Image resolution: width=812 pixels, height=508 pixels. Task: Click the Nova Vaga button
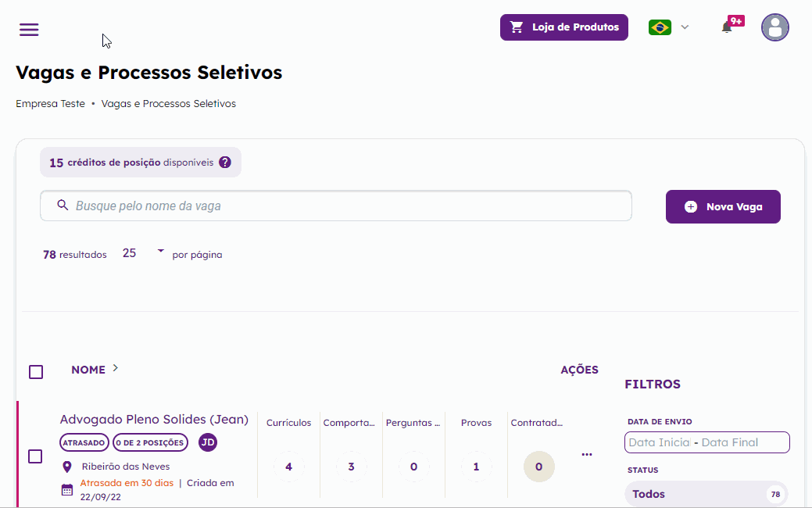[723, 206]
